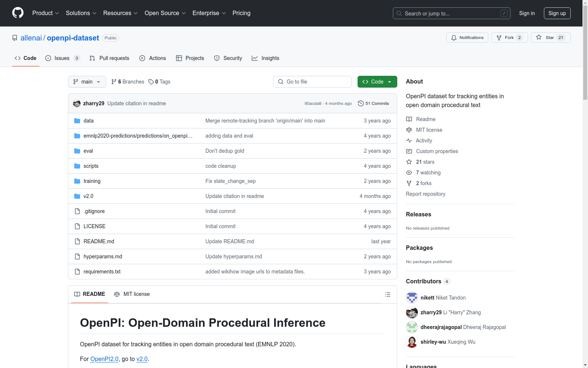Open the "adding data and eval" commit message
588x368 pixels.
[229, 136]
